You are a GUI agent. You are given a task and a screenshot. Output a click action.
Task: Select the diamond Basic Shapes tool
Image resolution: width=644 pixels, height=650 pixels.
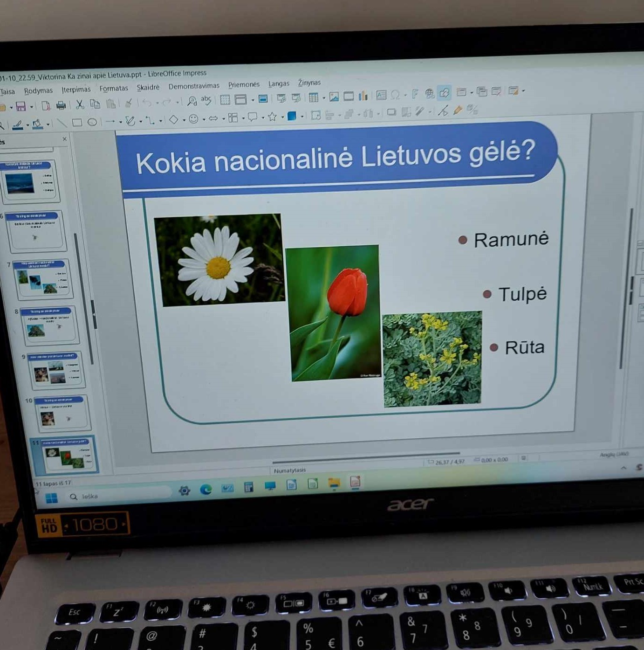(x=173, y=119)
